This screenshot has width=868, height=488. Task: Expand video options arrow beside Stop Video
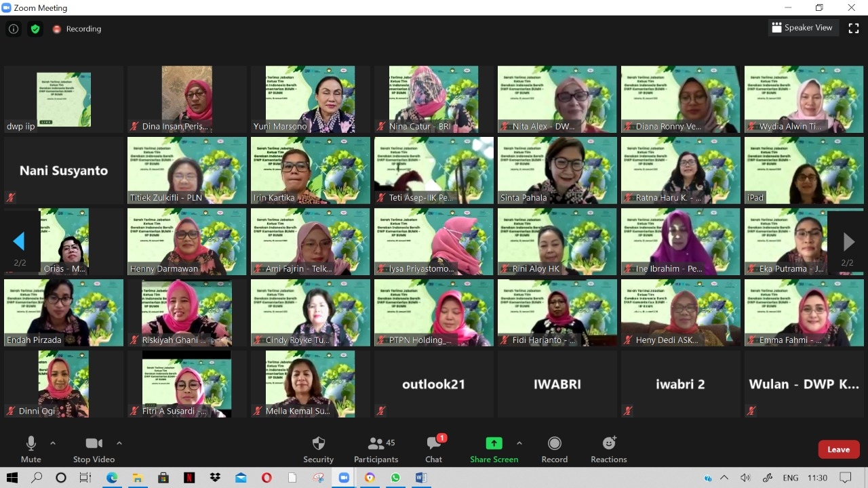pyautogui.click(x=119, y=443)
